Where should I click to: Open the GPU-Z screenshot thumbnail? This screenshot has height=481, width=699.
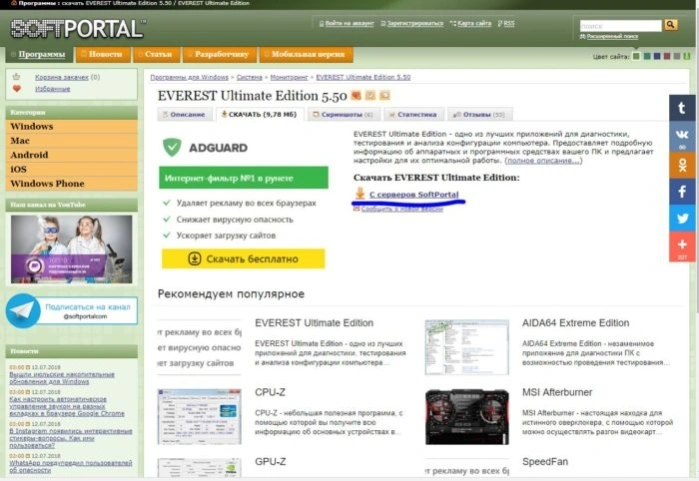[x=199, y=468]
